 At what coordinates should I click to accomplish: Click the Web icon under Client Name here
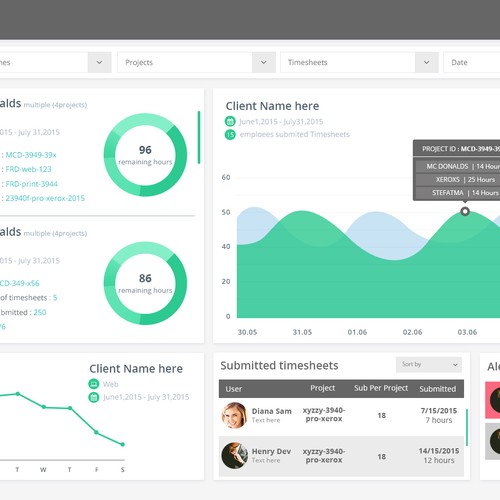[94, 384]
